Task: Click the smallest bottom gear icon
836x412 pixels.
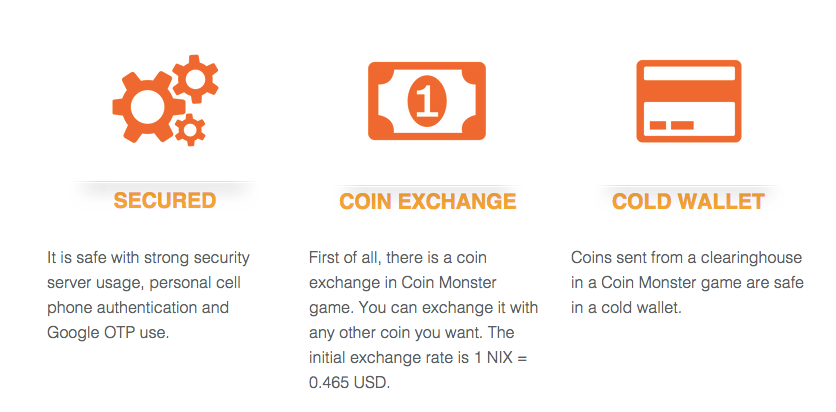Action: coord(190,130)
